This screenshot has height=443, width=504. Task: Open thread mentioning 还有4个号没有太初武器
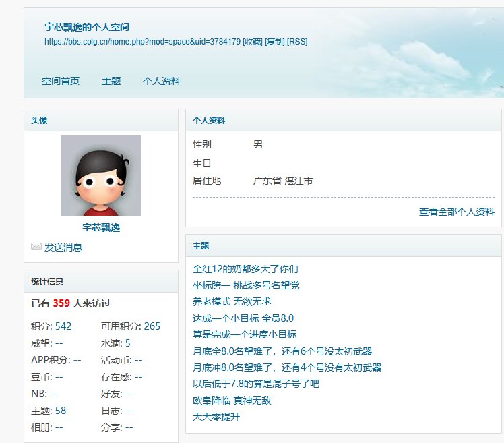[x=287, y=367]
